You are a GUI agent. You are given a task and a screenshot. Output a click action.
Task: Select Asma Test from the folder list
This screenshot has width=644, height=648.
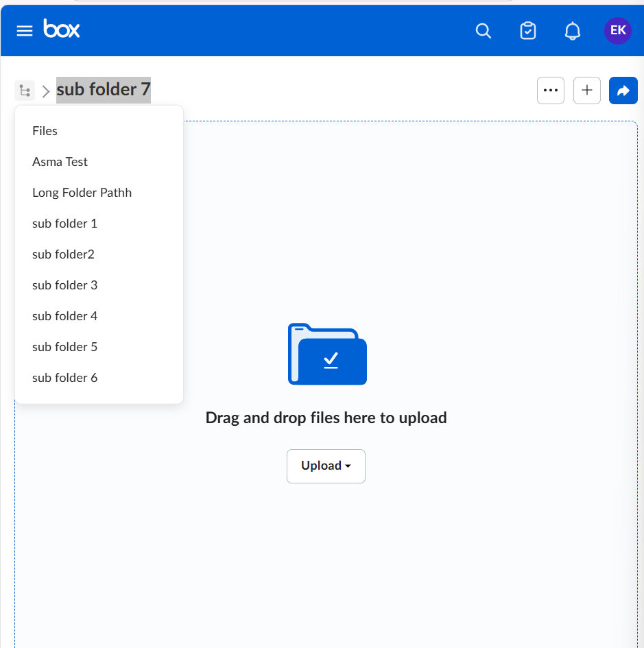pyautogui.click(x=60, y=161)
